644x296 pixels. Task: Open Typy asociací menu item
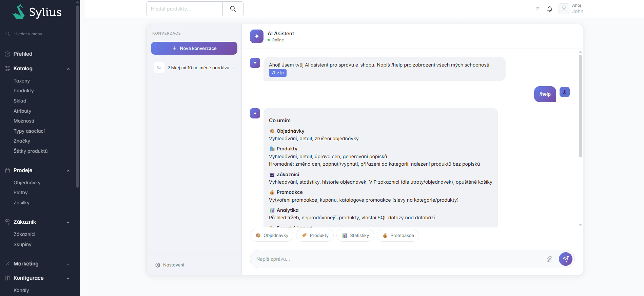point(29,131)
